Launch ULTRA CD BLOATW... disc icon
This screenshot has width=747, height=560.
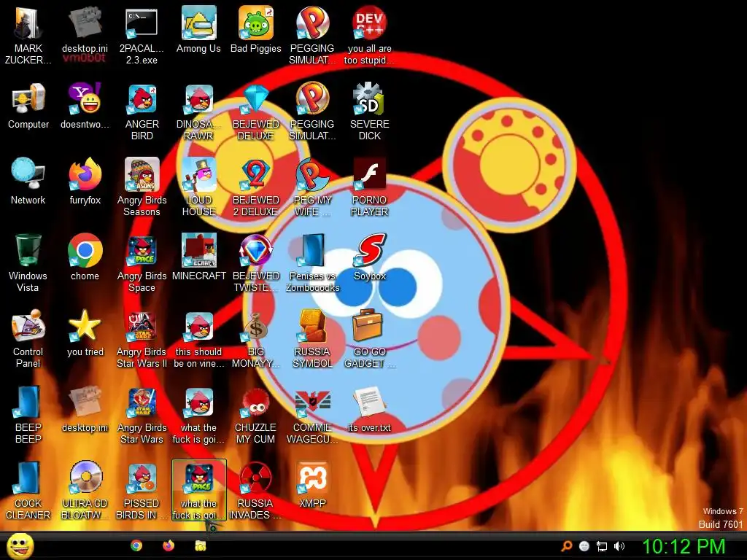(x=85, y=491)
